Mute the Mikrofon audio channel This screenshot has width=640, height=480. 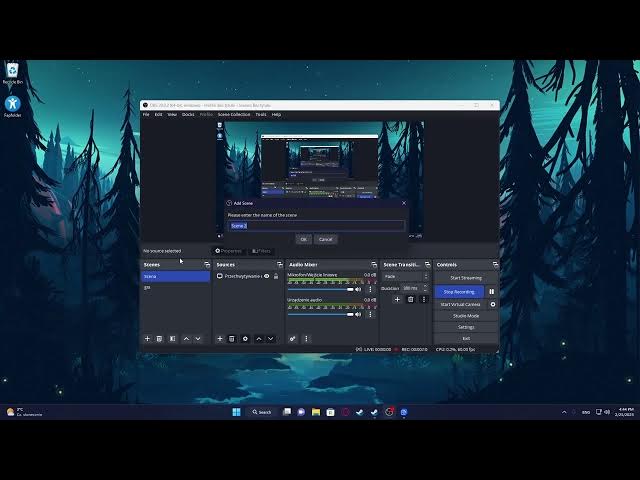[358, 289]
